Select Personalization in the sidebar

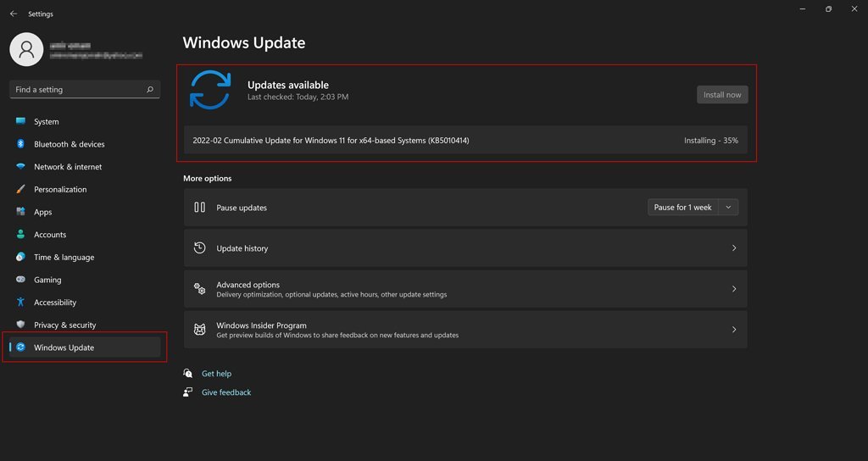point(85,189)
